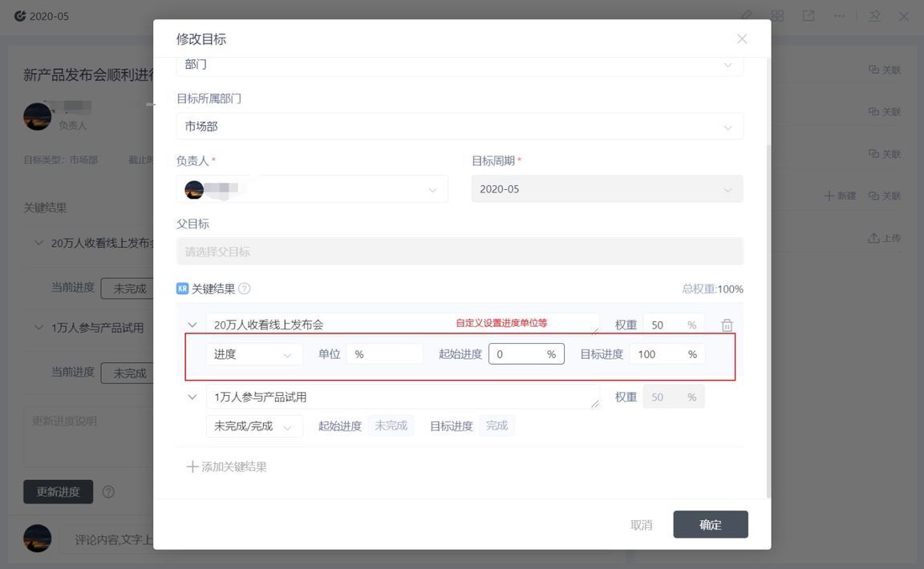Click the 关键结果 heading in the background panel

[45, 208]
